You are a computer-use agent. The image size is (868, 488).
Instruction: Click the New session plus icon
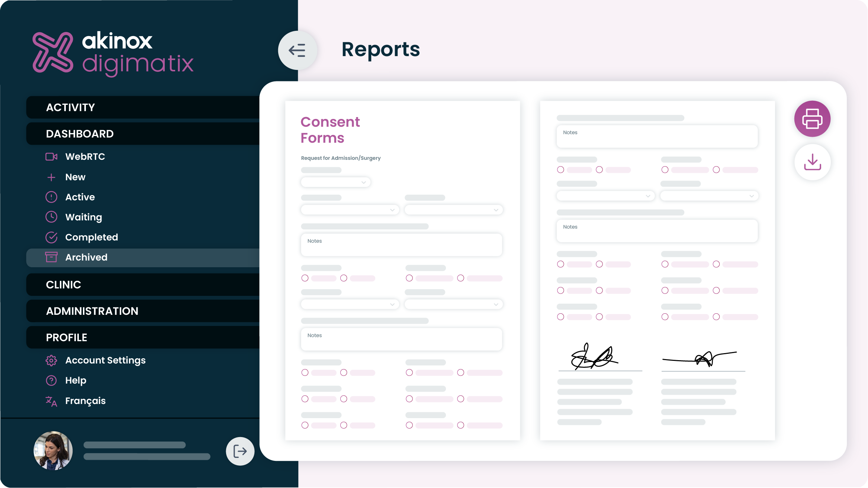(51, 177)
